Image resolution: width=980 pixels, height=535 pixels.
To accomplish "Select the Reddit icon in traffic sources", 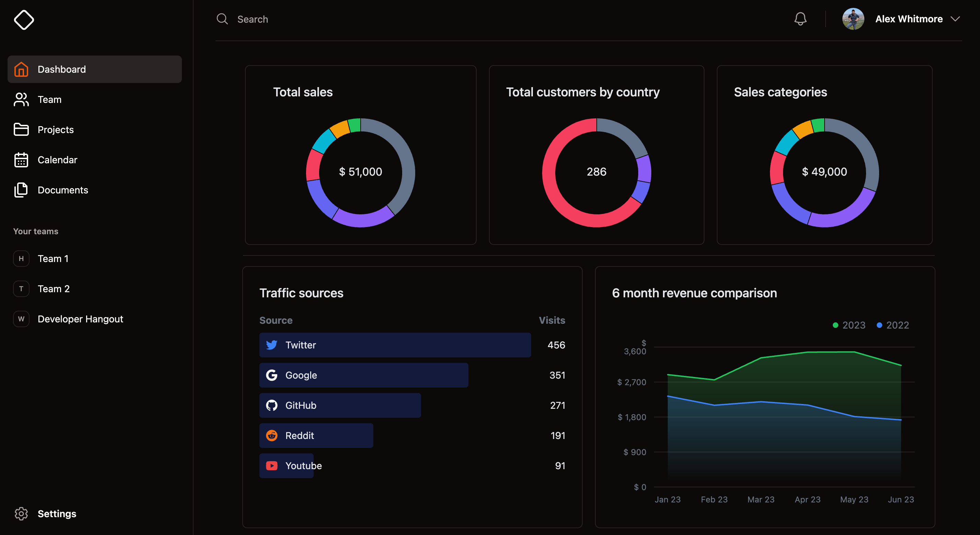I will pos(272,436).
